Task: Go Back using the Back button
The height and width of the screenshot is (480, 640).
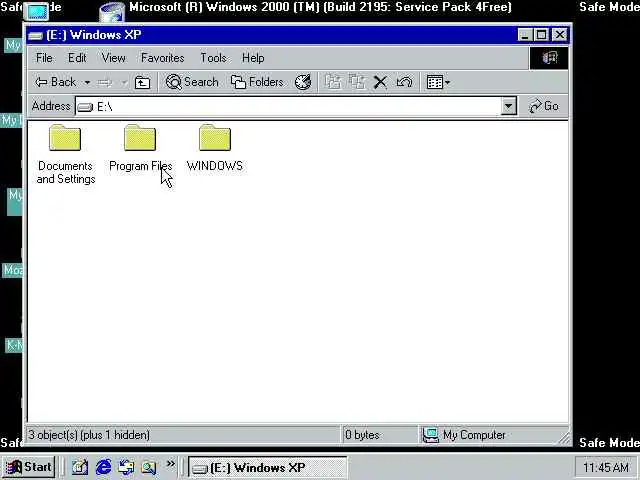Action: pos(56,82)
